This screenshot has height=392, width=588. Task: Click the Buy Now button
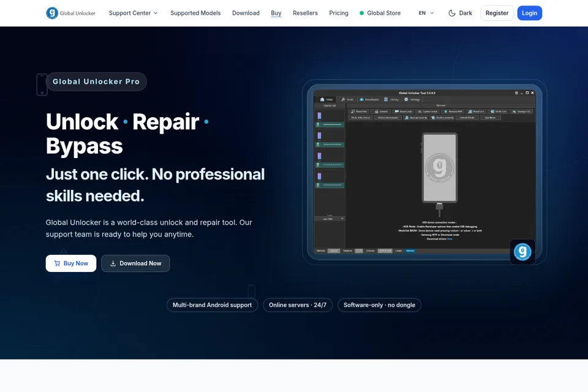(71, 263)
